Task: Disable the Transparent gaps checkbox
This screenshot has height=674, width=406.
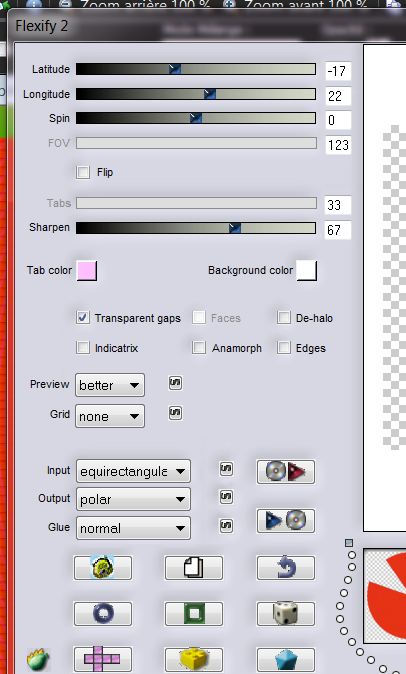Action: [x=83, y=318]
